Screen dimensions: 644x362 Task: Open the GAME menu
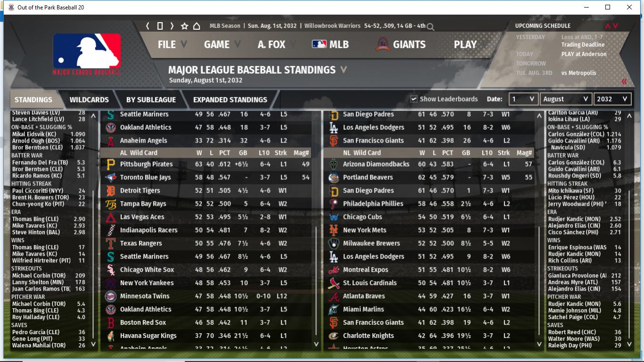[x=222, y=44]
